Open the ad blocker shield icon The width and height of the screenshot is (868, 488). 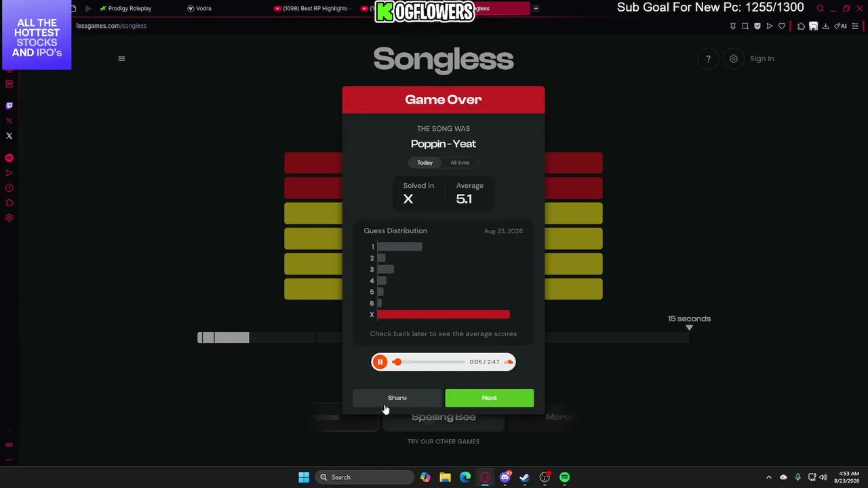click(x=757, y=26)
